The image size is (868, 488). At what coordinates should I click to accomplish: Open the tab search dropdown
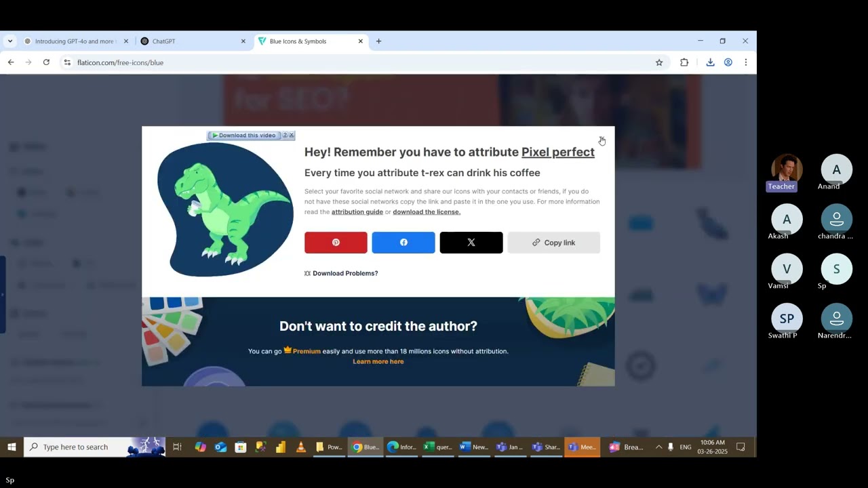9,41
